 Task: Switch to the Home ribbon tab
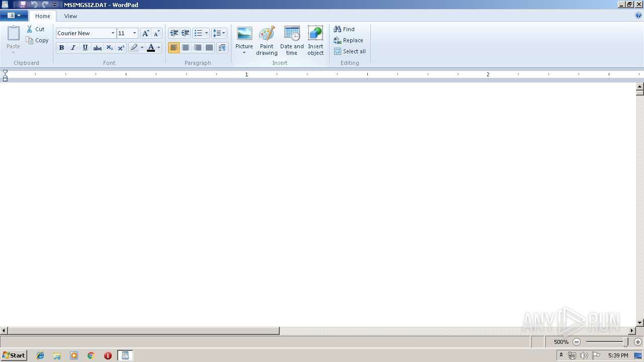click(x=43, y=16)
